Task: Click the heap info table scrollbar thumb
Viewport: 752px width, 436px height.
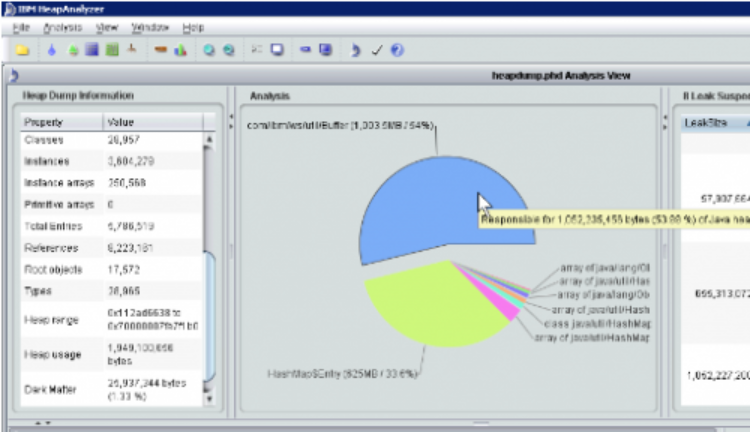Action: (210, 317)
